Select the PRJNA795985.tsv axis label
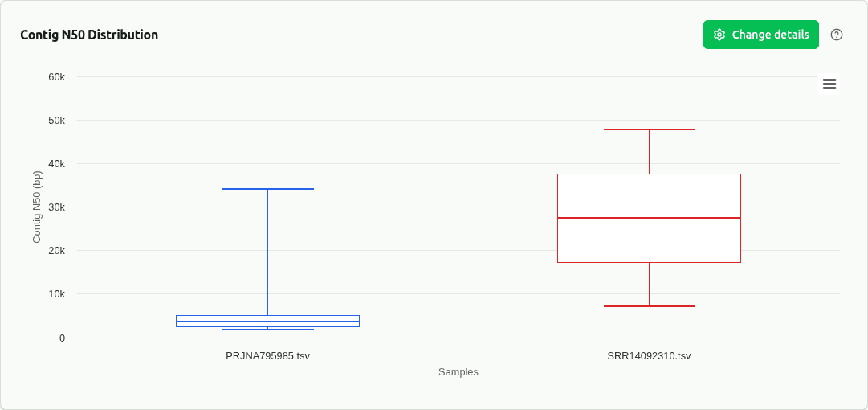 click(267, 355)
